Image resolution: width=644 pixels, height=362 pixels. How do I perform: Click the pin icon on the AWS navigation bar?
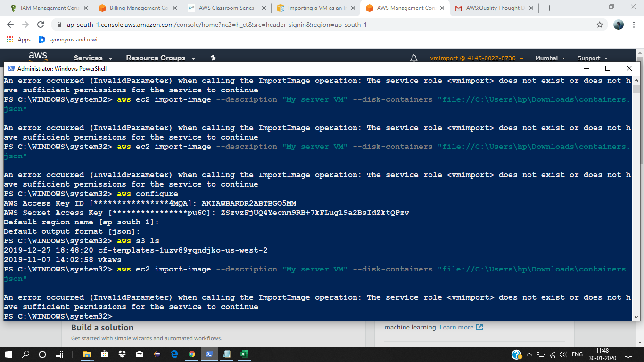coord(213,58)
